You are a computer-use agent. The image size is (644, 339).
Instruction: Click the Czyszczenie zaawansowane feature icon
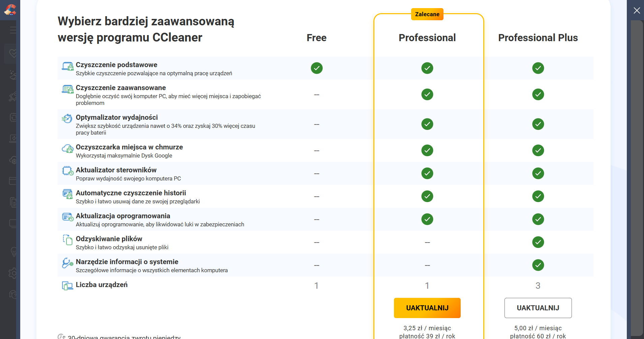click(x=67, y=89)
